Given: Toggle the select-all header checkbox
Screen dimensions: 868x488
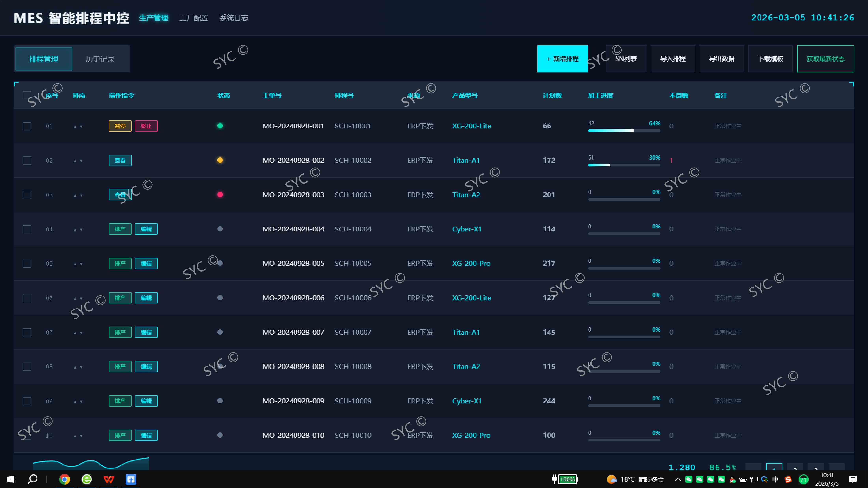Looking at the screenshot, I should (27, 95).
